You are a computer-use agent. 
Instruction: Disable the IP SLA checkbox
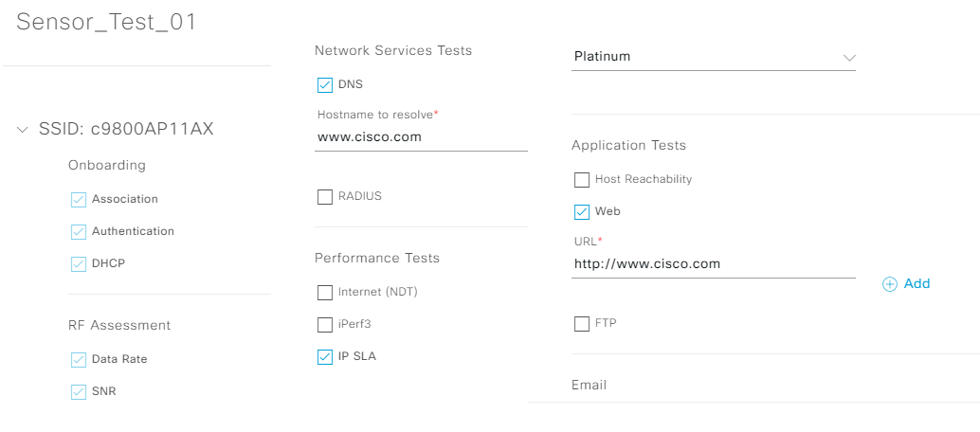325,357
